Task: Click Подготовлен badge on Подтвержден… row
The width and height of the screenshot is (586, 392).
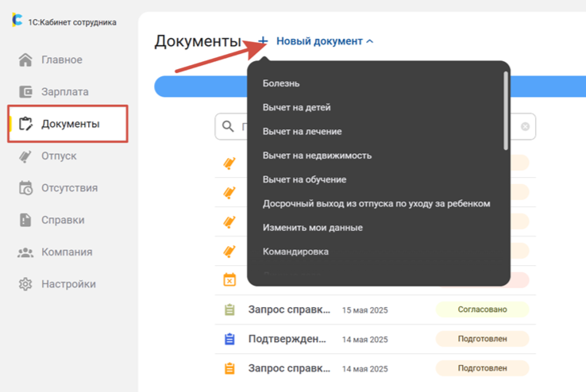Action: coord(483,339)
